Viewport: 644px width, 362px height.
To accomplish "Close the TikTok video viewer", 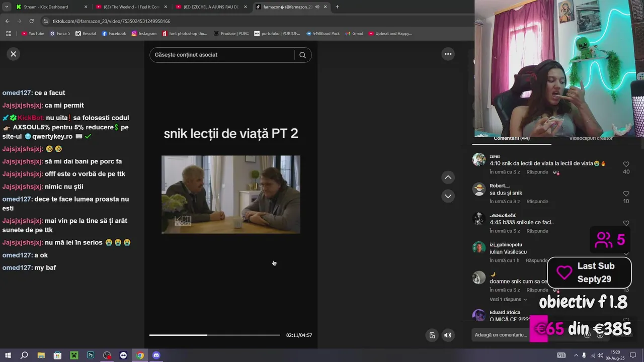I will click(x=14, y=54).
